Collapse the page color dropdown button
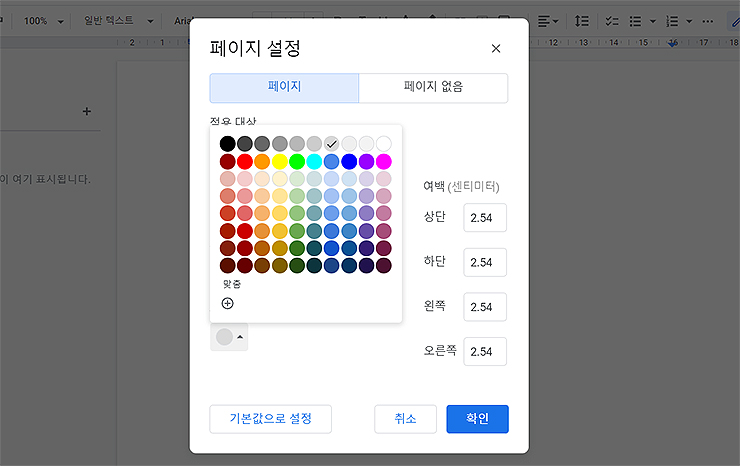 (229, 337)
